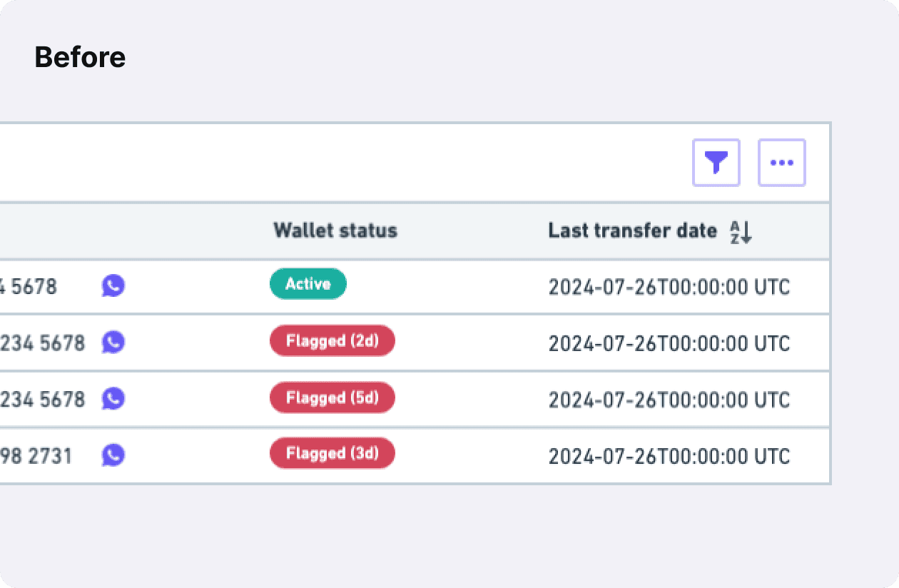Select transfer date in Flagged (5d) row

pos(669,400)
